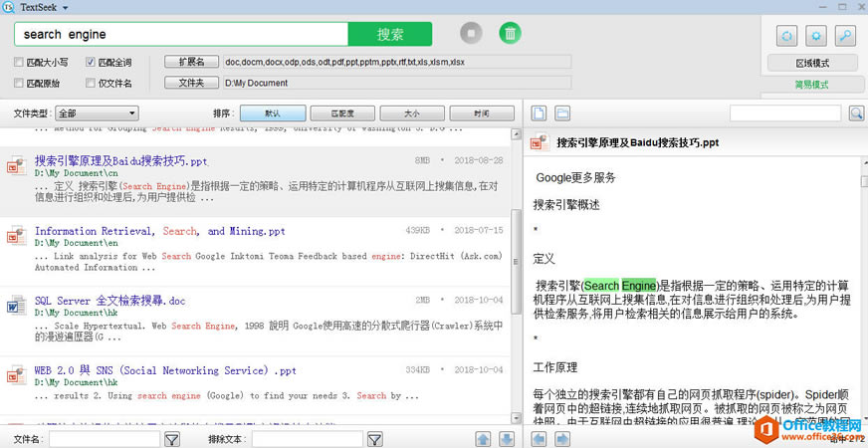Switch to 简易模式
This screenshot has height=448, width=868.
click(x=812, y=85)
